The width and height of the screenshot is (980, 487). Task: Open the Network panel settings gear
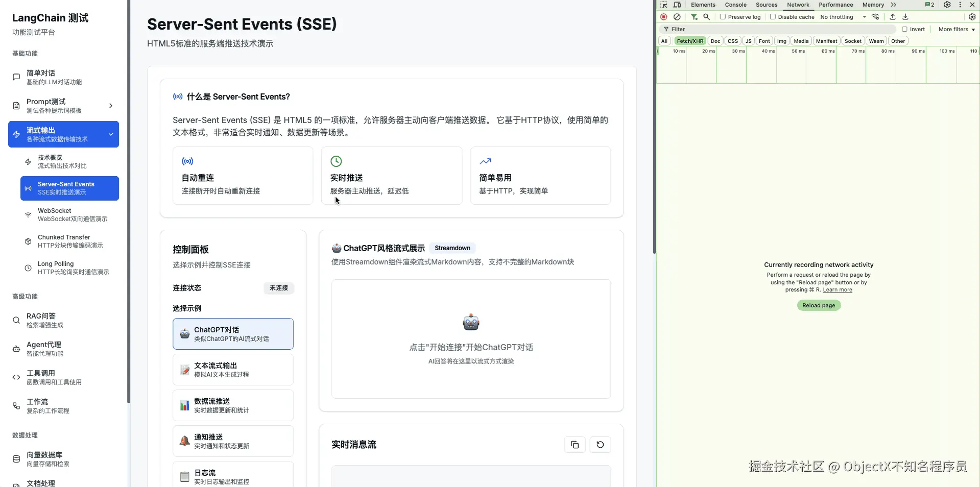[x=972, y=17]
